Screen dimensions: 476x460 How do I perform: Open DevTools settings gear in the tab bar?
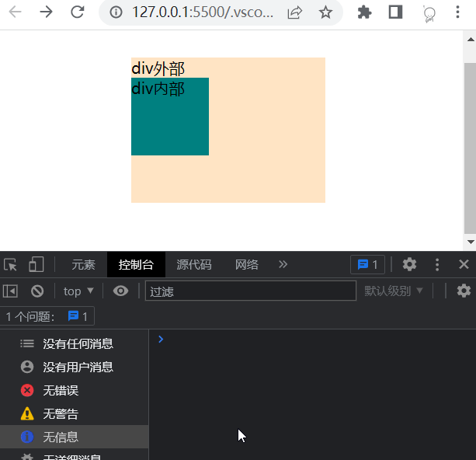[409, 264]
